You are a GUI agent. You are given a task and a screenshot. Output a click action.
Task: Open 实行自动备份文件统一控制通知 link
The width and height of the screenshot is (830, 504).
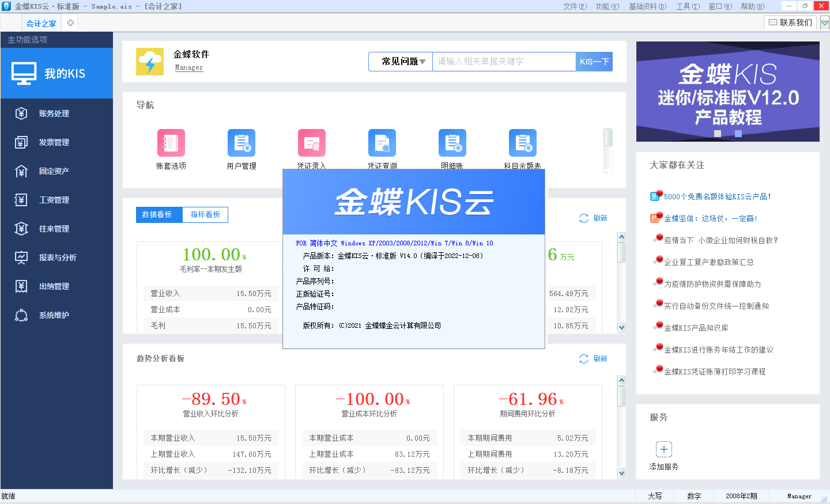[716, 306]
